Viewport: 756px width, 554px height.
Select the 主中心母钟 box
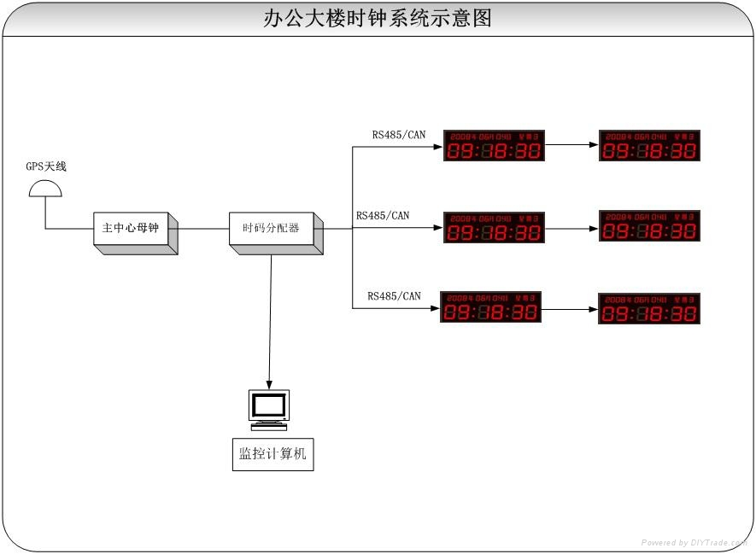[136, 233]
